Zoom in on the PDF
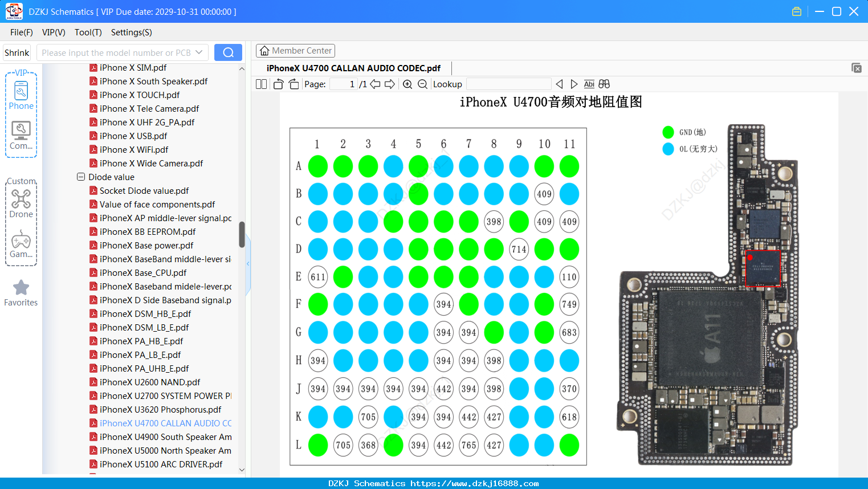Image resolution: width=868 pixels, height=489 pixels. click(x=407, y=84)
